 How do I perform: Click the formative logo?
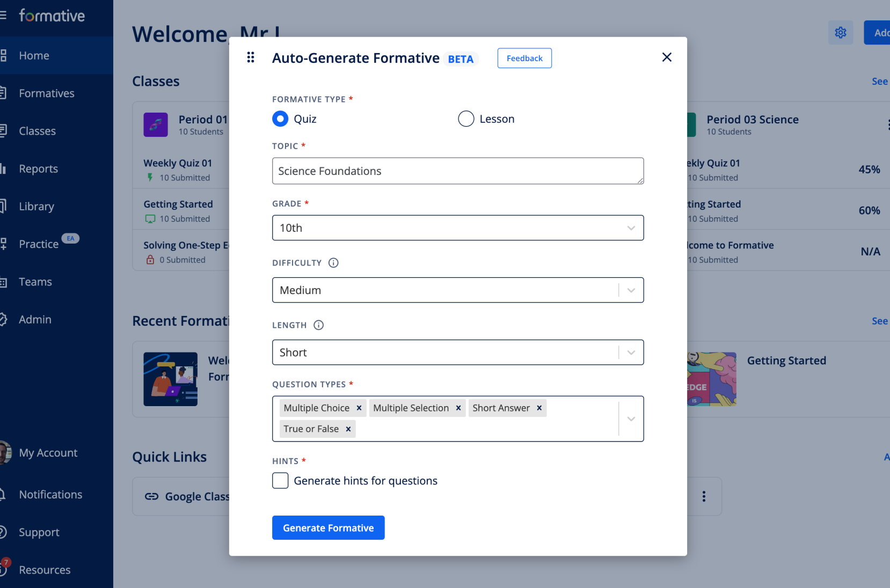click(x=52, y=16)
